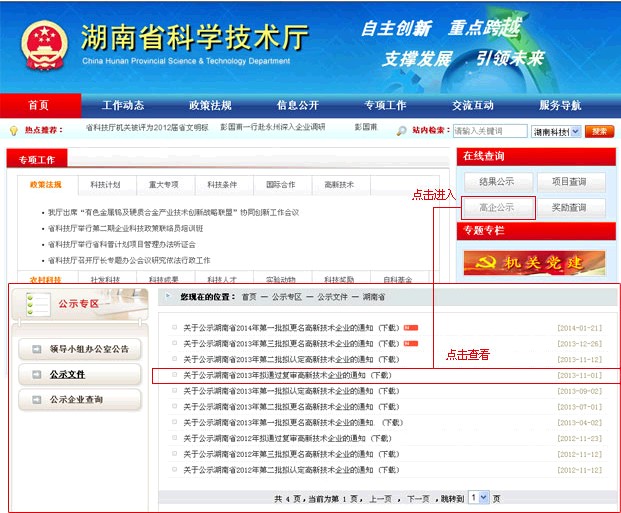Screen dimensions: 621x513
Task: Click the search magnifier icon
Action: (x=402, y=131)
